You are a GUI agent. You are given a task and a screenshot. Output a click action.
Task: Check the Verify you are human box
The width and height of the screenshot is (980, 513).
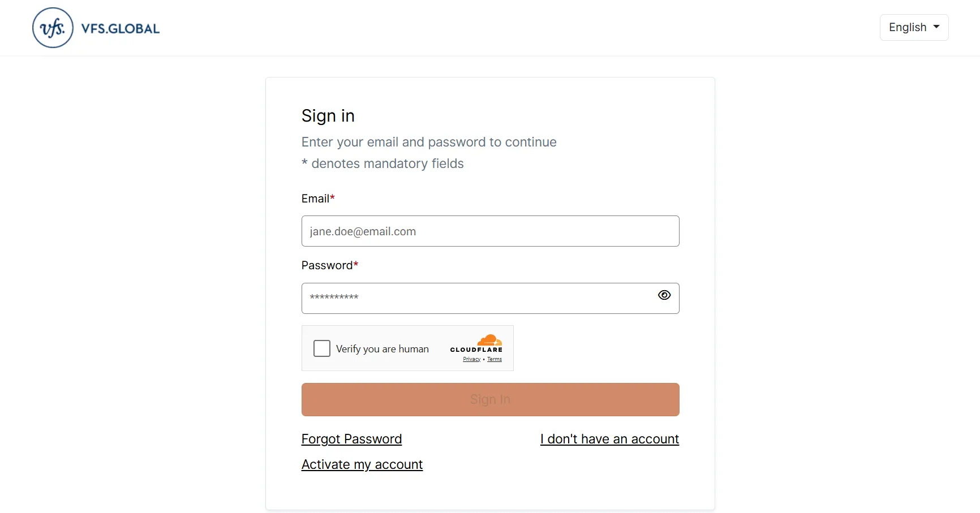[322, 348]
